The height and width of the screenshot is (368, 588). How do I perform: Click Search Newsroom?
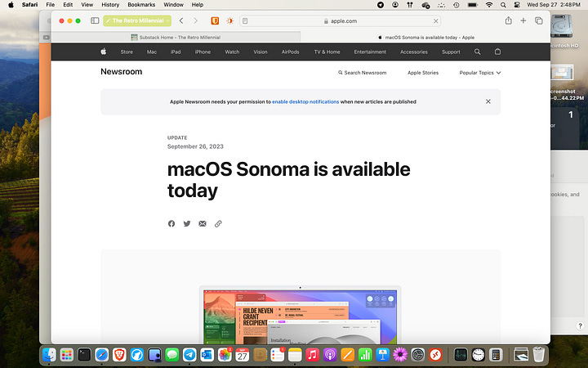(363, 73)
